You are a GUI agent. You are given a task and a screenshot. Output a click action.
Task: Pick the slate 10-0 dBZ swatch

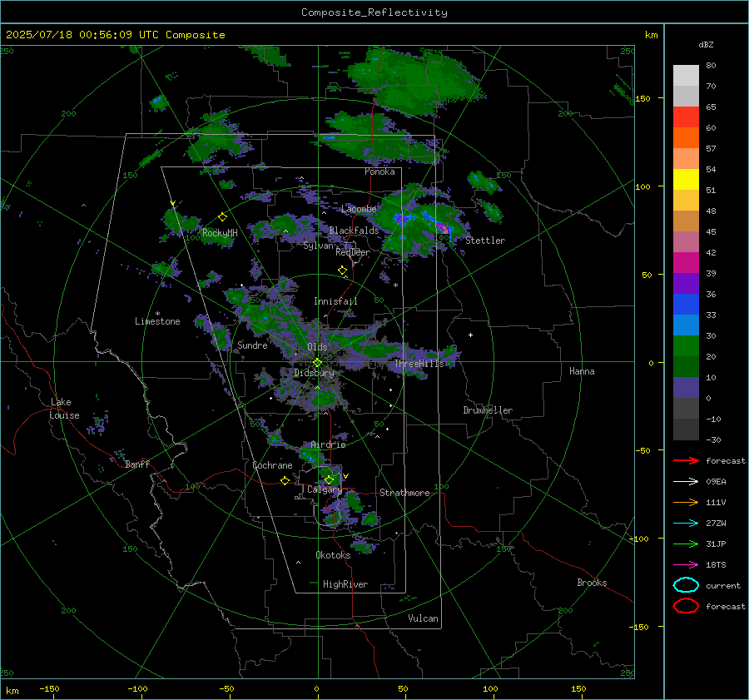click(x=686, y=387)
